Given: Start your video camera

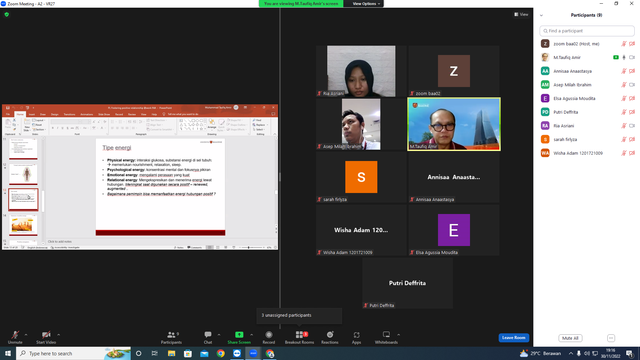Looking at the screenshot, I should tap(46, 337).
